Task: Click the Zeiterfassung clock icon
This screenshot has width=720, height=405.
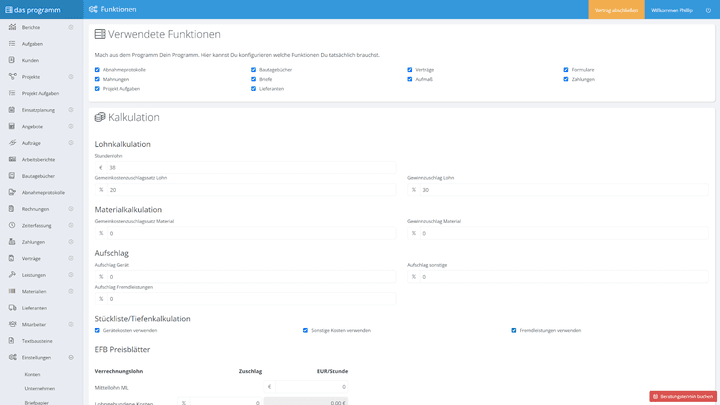Action: 12,225
